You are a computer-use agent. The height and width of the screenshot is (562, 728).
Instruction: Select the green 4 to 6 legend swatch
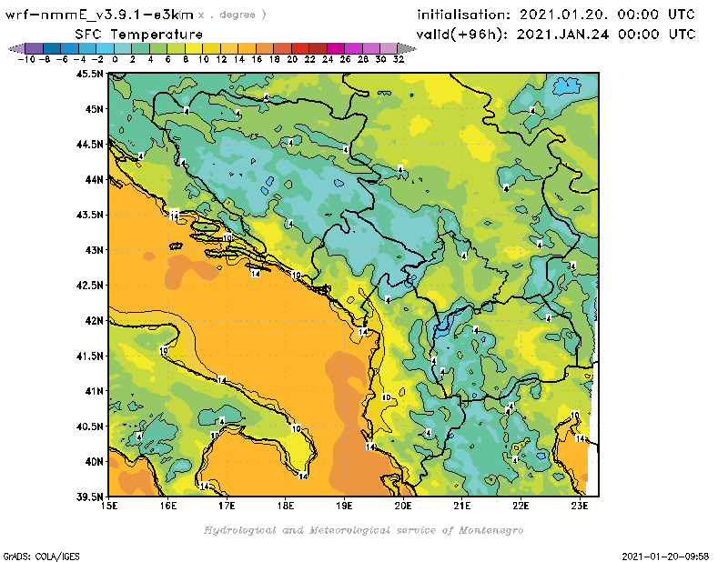coord(158,48)
